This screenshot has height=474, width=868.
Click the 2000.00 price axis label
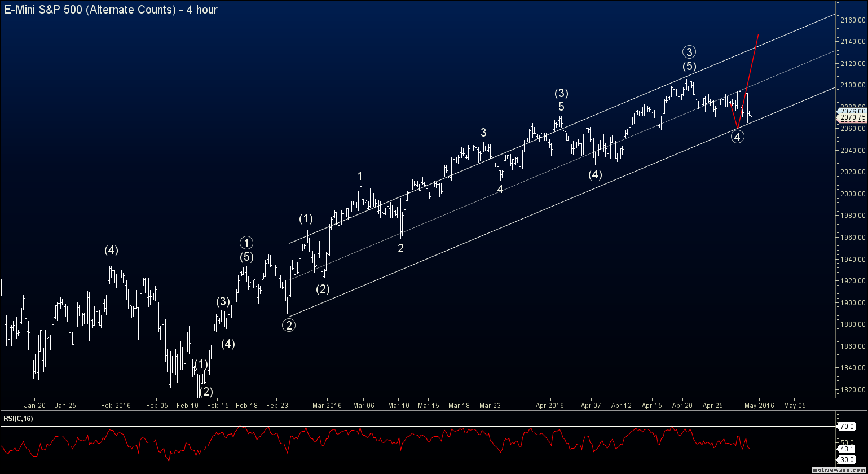point(852,194)
